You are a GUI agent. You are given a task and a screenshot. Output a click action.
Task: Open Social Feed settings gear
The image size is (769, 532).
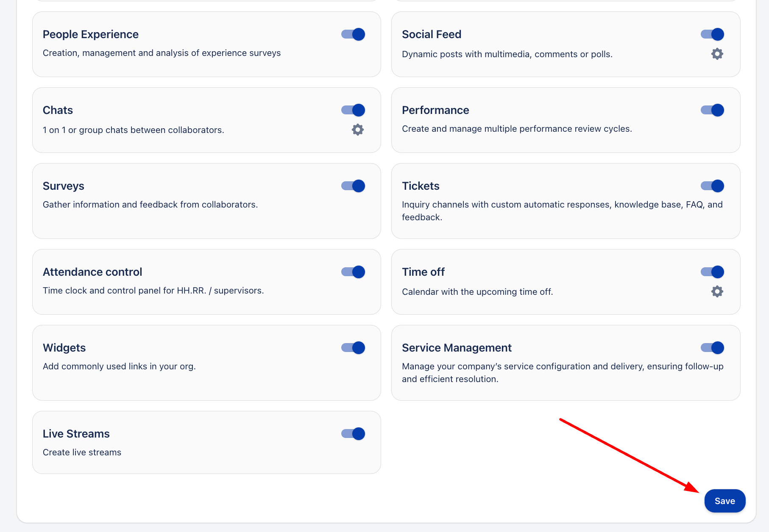tap(717, 54)
